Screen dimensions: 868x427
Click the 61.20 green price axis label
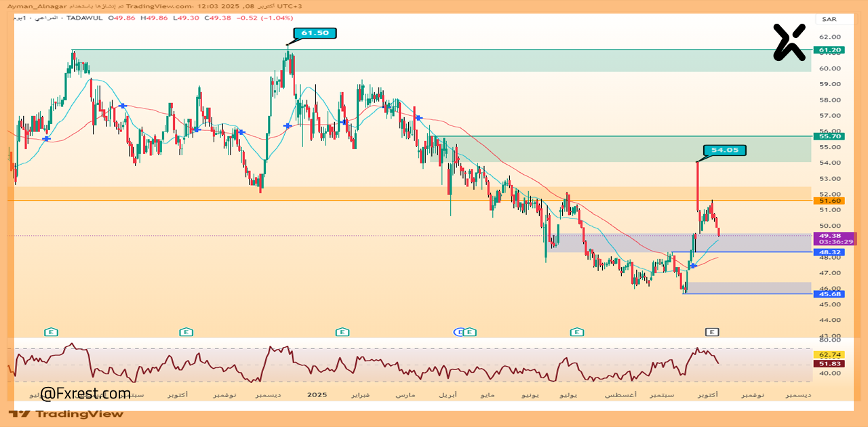830,50
